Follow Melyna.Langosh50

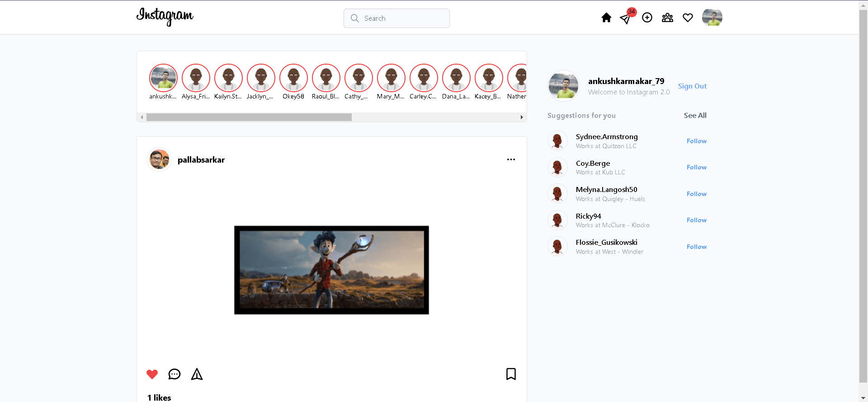point(696,194)
